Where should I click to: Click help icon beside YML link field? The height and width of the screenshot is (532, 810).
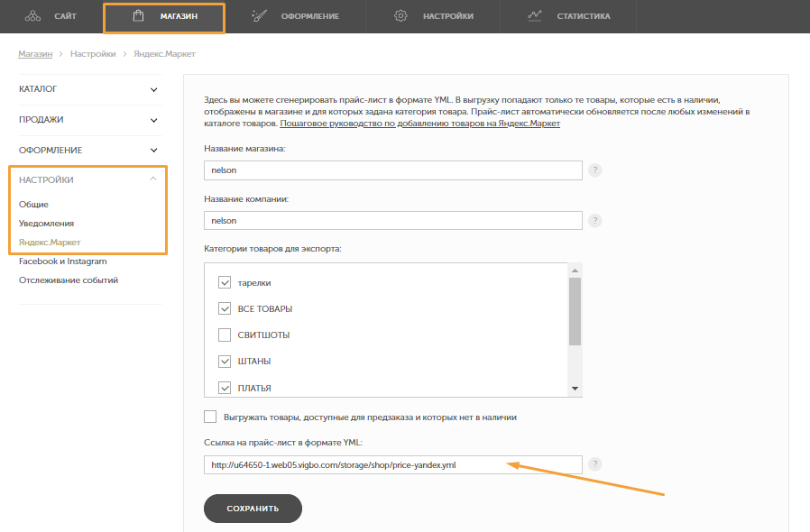tap(595, 464)
